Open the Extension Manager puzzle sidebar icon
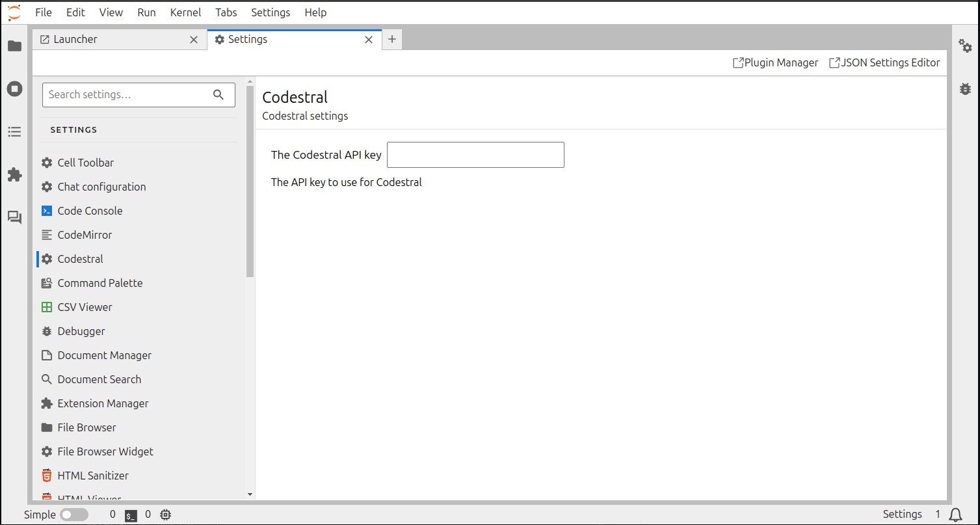Viewport: 980px width, 525px height. pos(14,175)
